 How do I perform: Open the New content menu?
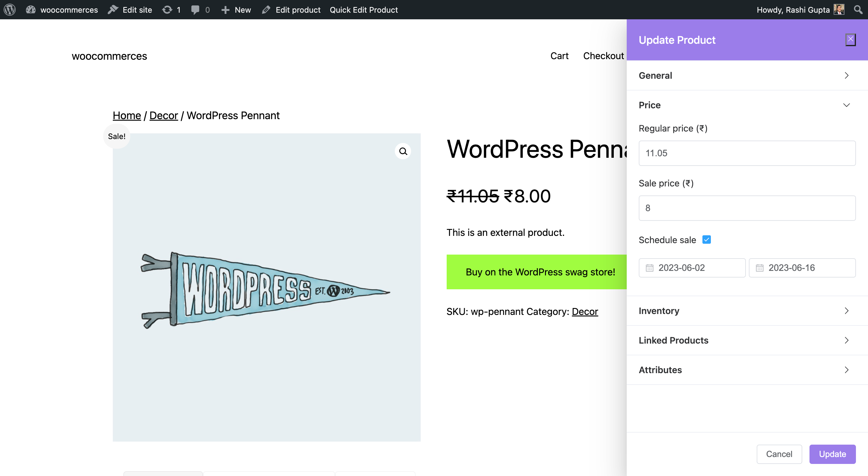click(236, 10)
